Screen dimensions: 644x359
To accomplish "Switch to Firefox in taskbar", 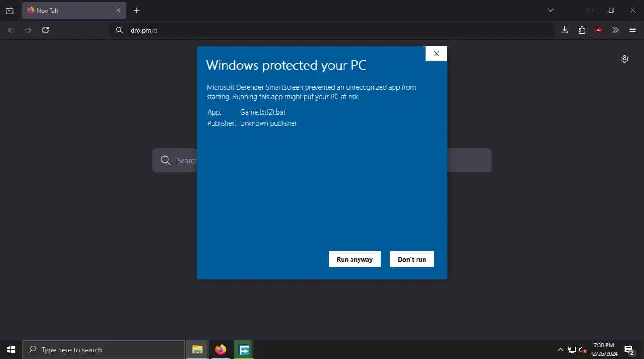I will [220, 350].
